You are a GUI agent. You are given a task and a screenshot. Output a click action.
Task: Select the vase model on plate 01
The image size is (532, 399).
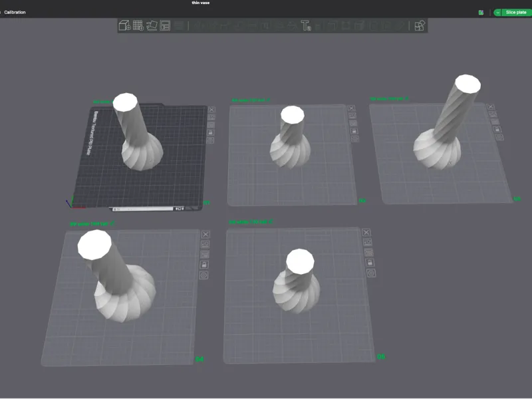point(137,132)
